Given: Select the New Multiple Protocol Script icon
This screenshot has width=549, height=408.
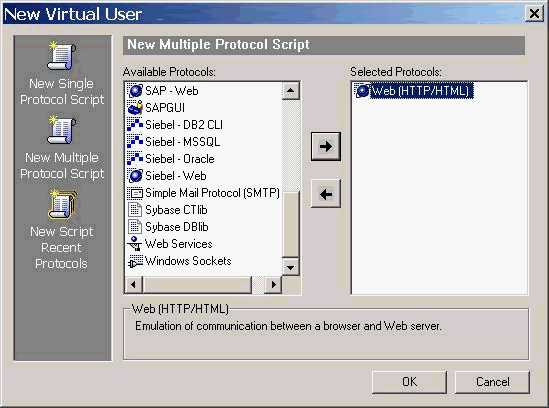Looking at the screenshot, I should point(62,130).
